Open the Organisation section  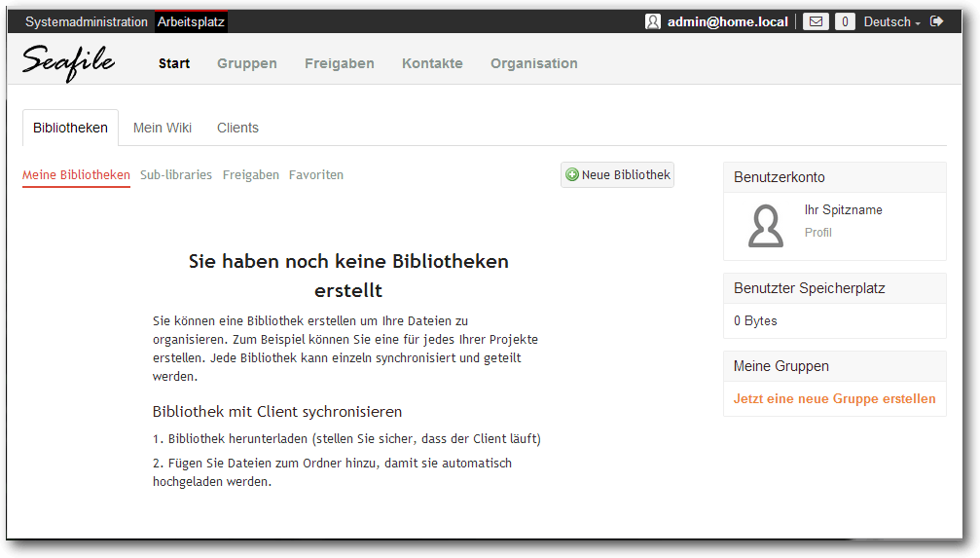pyautogui.click(x=533, y=63)
